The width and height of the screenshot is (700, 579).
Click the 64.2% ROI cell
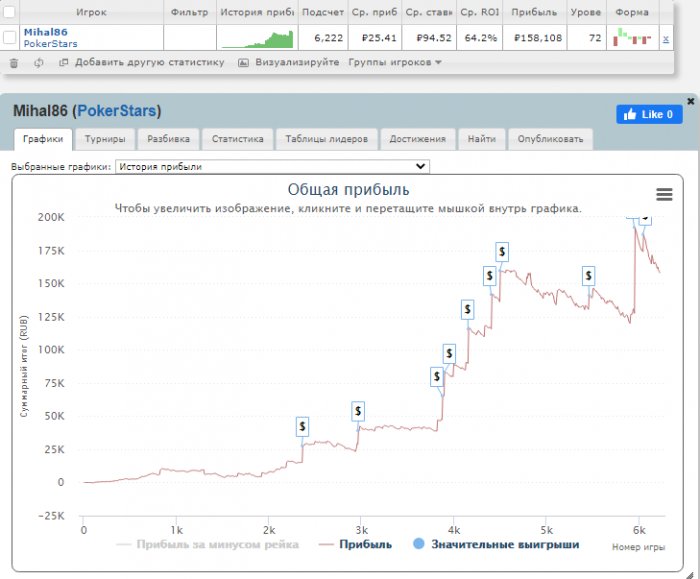coord(481,38)
